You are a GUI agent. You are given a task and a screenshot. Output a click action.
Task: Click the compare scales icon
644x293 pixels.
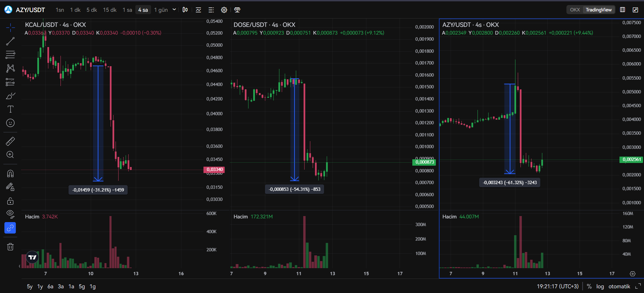point(237,10)
